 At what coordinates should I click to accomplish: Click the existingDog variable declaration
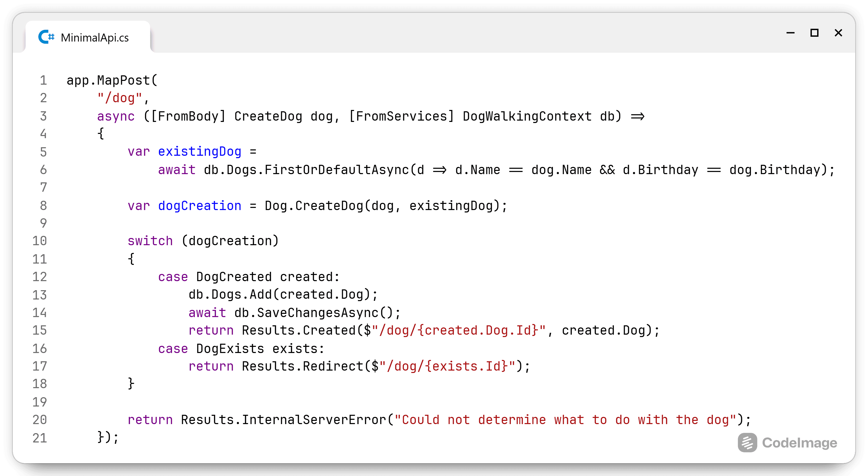pyautogui.click(x=199, y=152)
